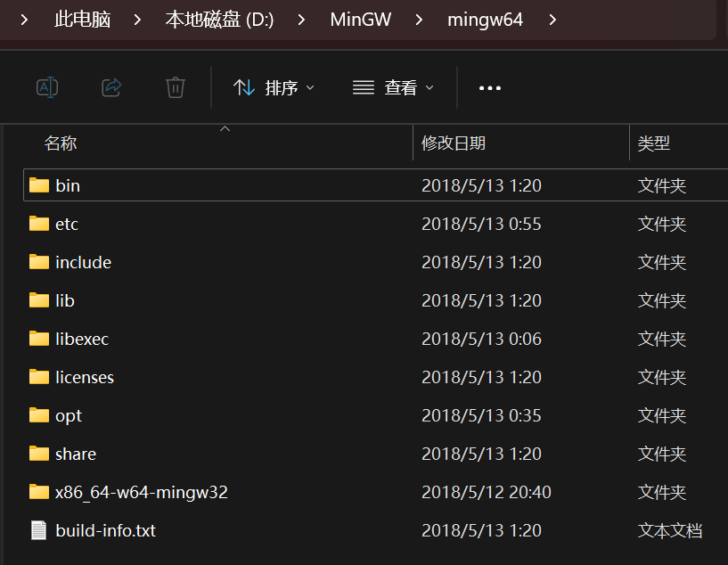Expand the chevron after 此电脑
This screenshot has width=728, height=565.
click(x=137, y=20)
